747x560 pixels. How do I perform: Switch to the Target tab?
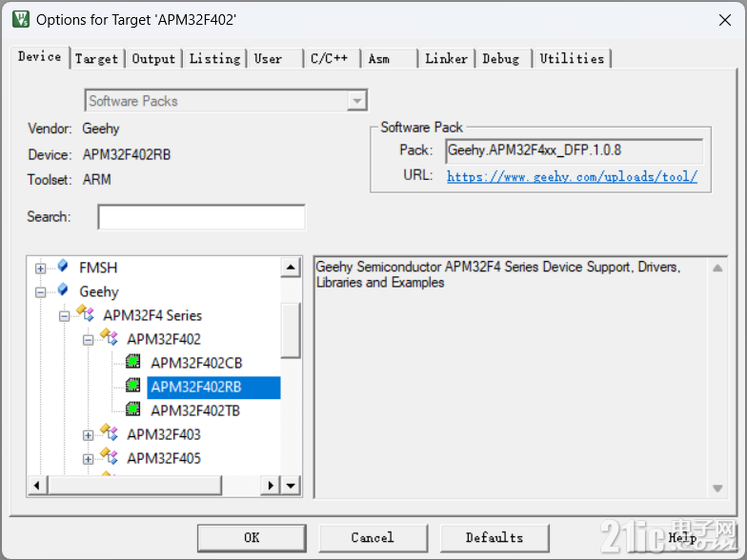[x=97, y=59]
